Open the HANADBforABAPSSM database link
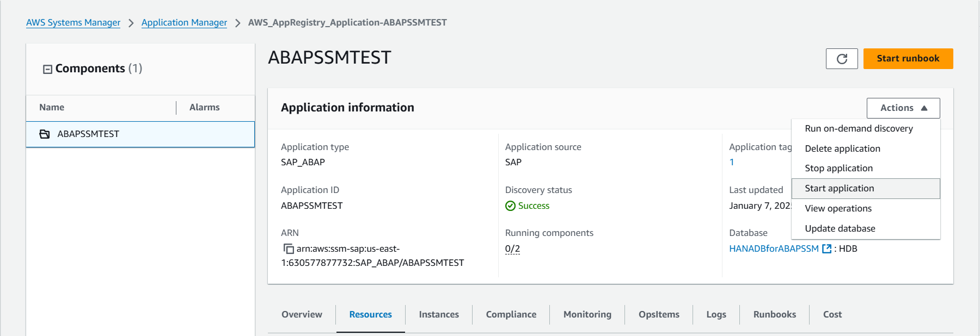The width and height of the screenshot is (980, 336). coord(774,249)
